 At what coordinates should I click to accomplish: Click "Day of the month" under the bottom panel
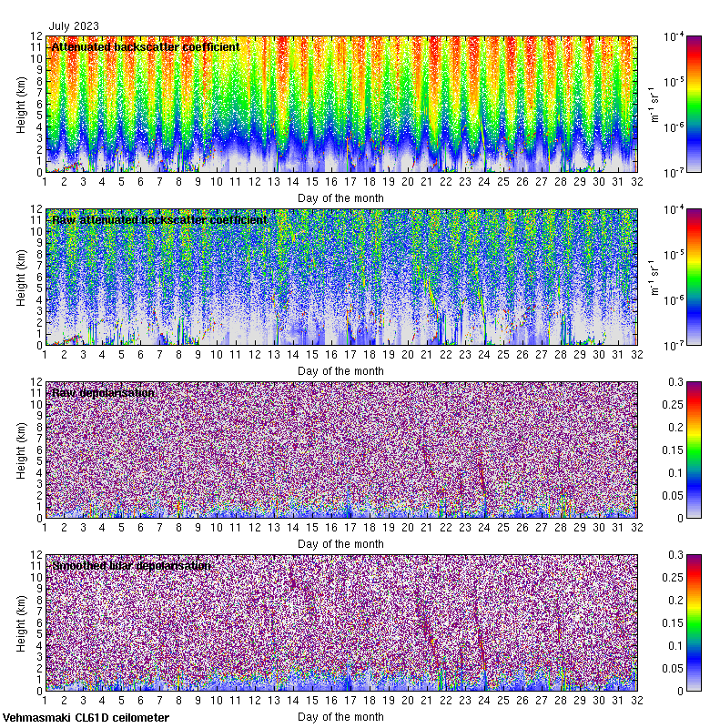(x=341, y=716)
